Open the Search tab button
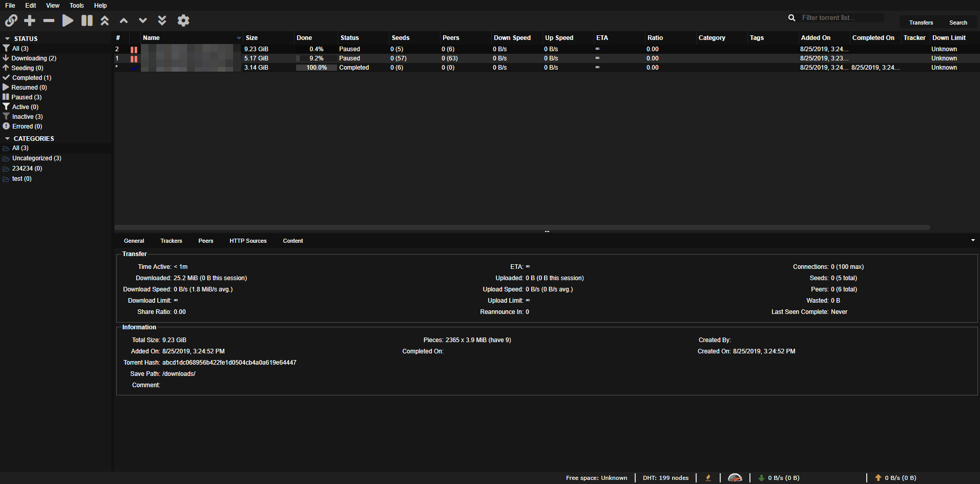This screenshot has width=980, height=484. coord(957,23)
